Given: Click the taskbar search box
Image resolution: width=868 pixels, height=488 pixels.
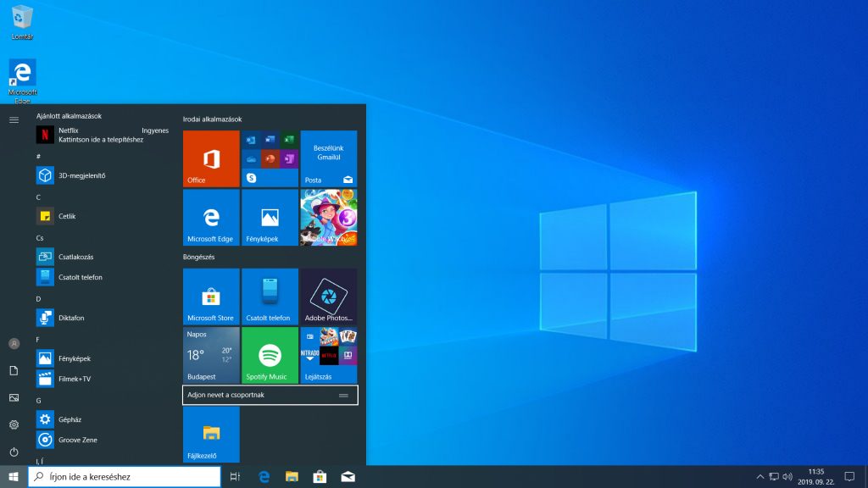Looking at the screenshot, I should point(125,477).
